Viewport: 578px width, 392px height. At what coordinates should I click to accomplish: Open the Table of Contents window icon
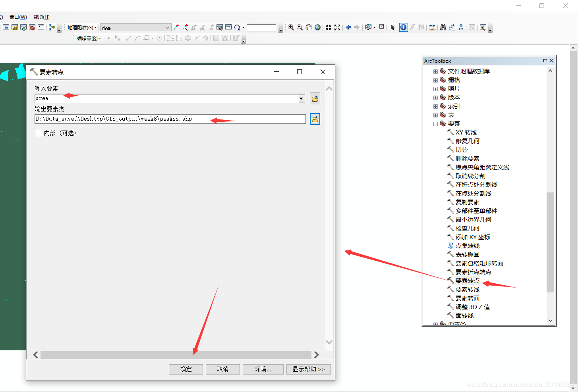pos(6,27)
